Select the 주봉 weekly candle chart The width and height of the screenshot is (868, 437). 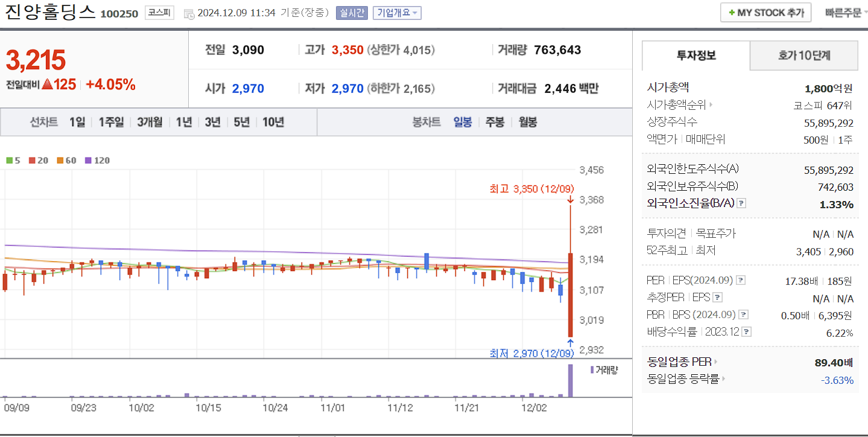tap(495, 122)
